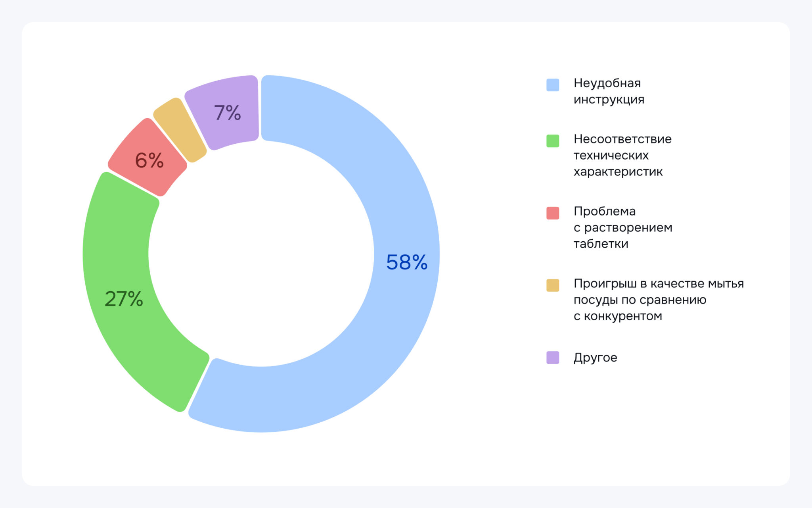Image resolution: width=812 pixels, height=508 pixels.
Task: Click the empty white center of the donut
Action: point(261,254)
